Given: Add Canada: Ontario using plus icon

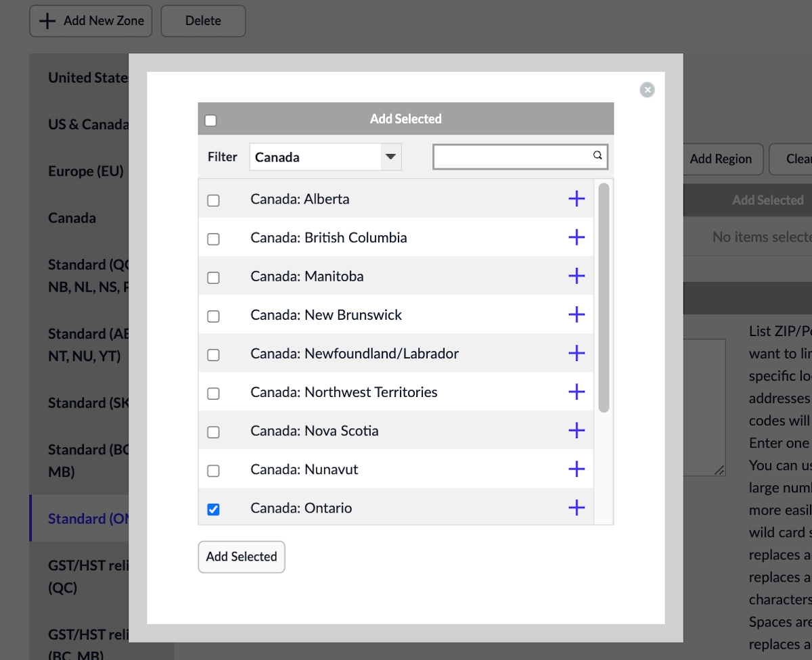Looking at the screenshot, I should pyautogui.click(x=576, y=507).
